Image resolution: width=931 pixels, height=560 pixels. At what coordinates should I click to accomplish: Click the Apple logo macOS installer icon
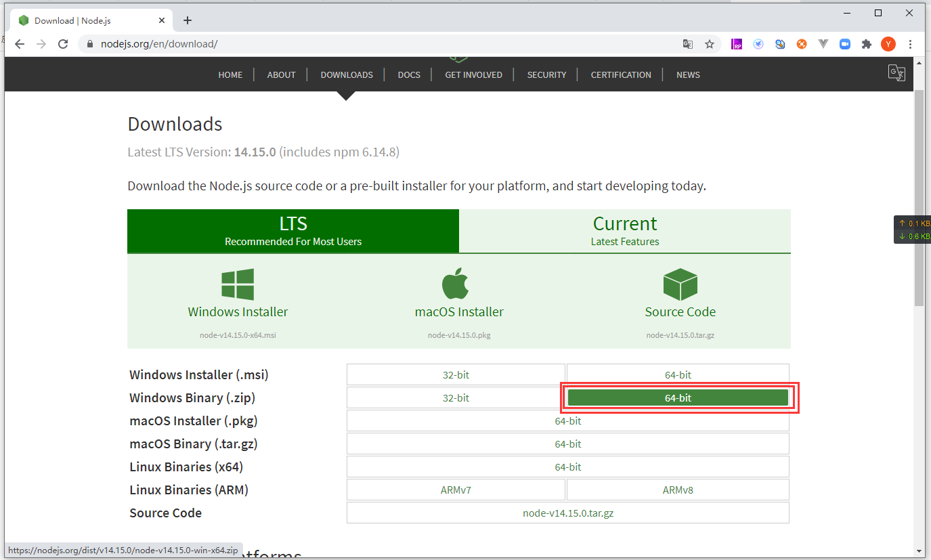(456, 284)
